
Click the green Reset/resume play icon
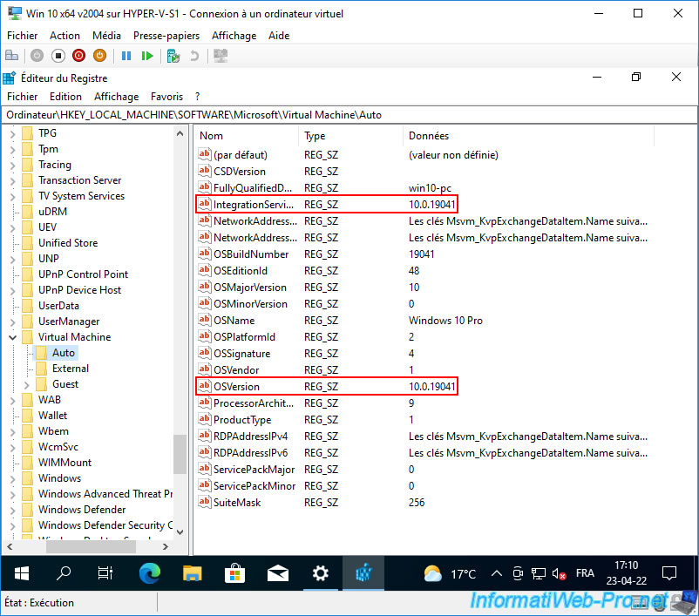tap(147, 56)
